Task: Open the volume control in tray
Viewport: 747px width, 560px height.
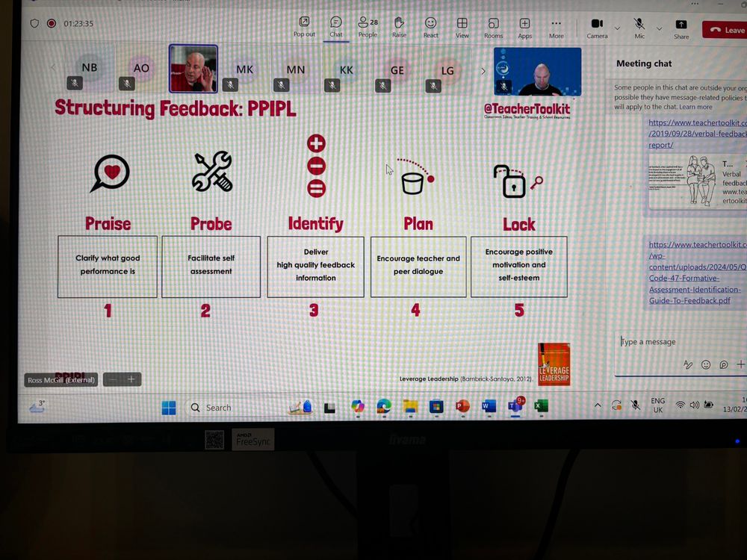Action: (x=695, y=405)
